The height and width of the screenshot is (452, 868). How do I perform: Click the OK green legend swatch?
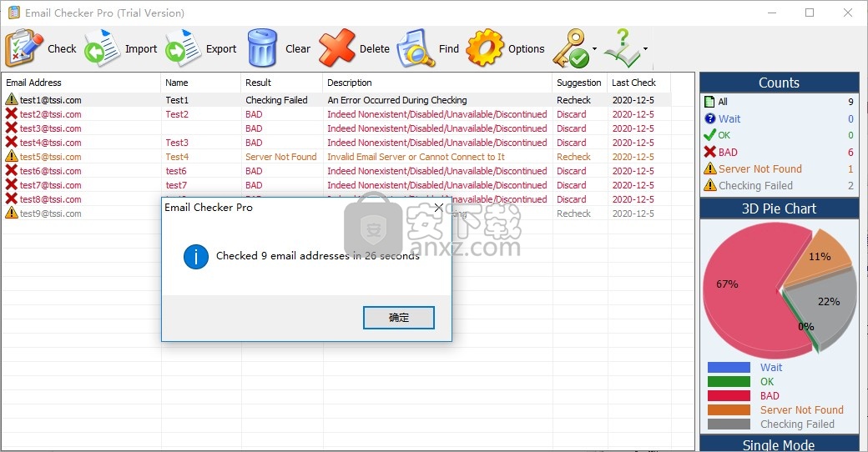(x=729, y=382)
